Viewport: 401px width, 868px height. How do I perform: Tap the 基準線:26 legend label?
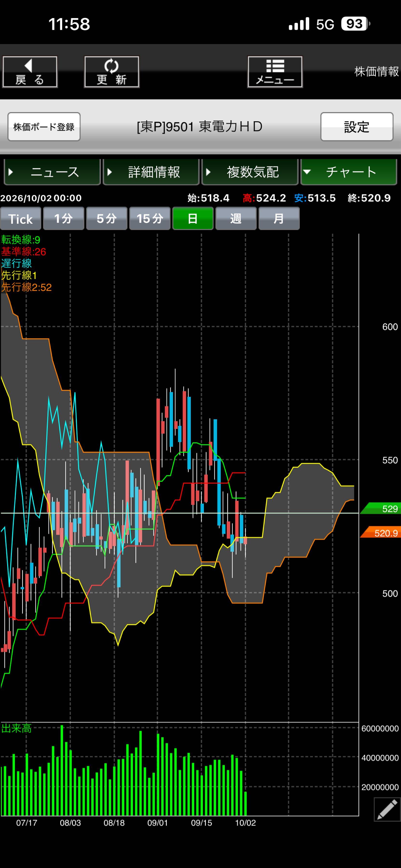tap(24, 252)
